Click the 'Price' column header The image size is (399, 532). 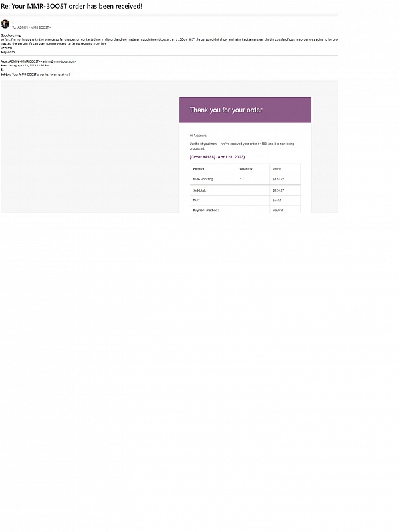(x=277, y=169)
